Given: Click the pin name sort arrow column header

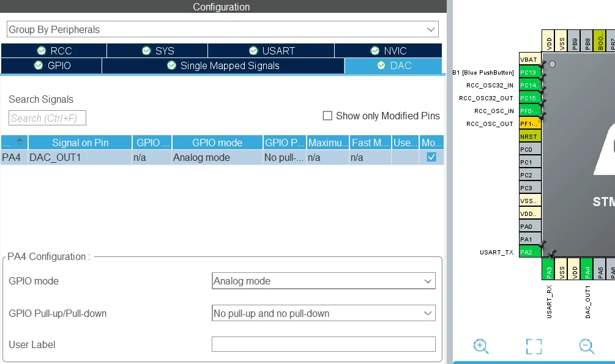Looking at the screenshot, I should 15,143.
